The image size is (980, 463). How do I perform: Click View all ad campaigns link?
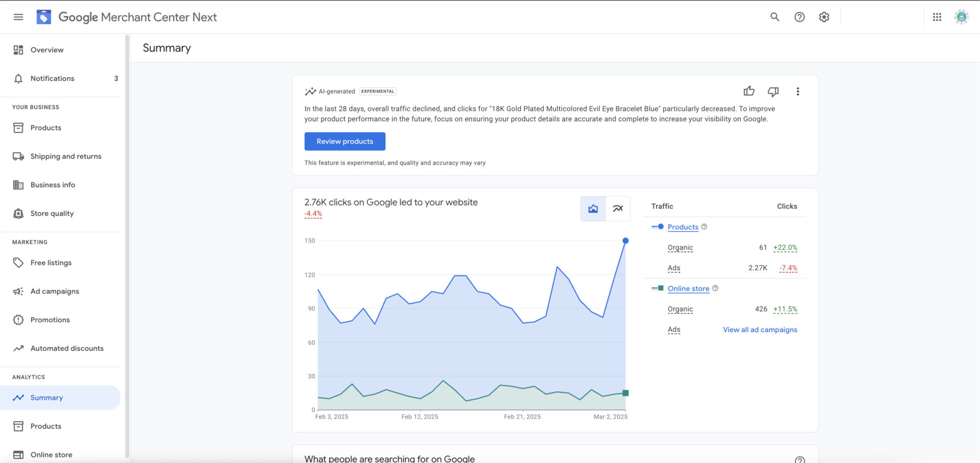coord(760,329)
